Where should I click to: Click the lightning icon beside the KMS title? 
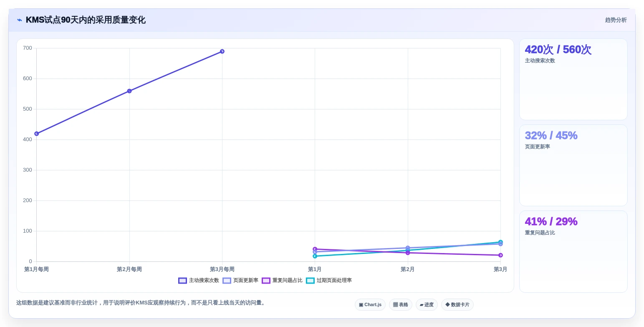(x=20, y=20)
